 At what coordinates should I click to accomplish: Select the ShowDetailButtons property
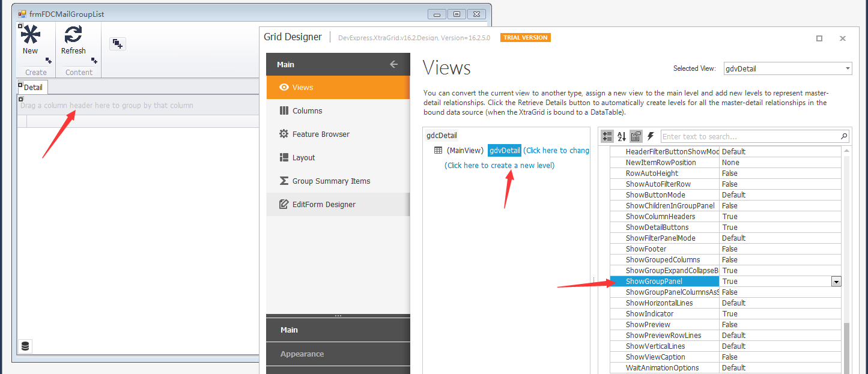[725, 227]
